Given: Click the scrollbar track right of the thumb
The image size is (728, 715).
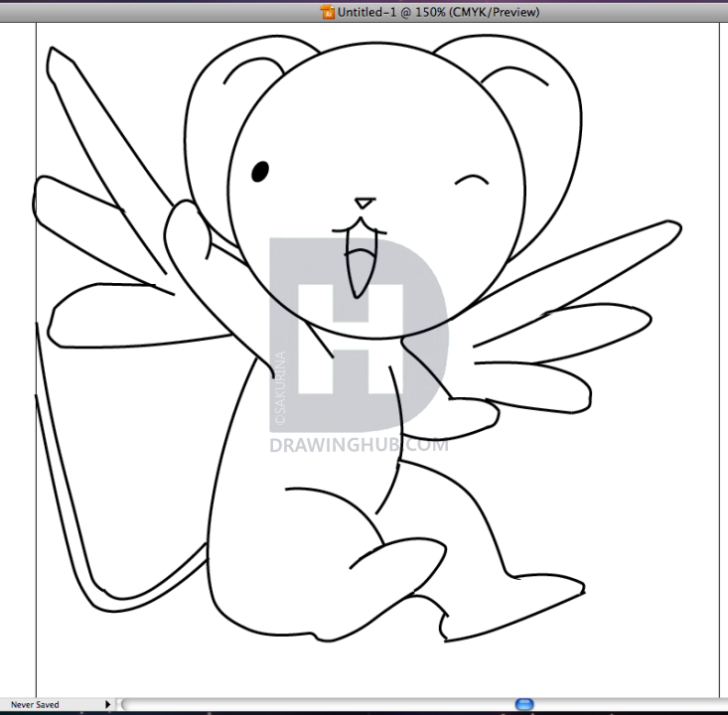Looking at the screenshot, I should (626, 704).
